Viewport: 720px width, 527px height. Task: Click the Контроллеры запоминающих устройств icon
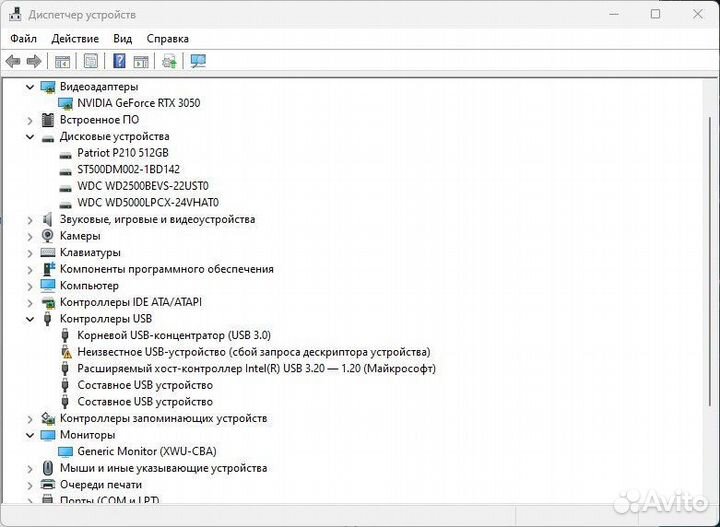coord(48,418)
